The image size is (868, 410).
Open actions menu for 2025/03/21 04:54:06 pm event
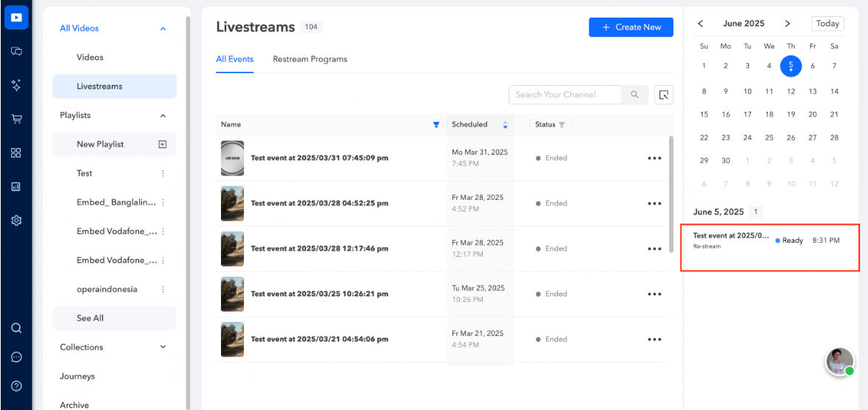pyautogui.click(x=654, y=340)
